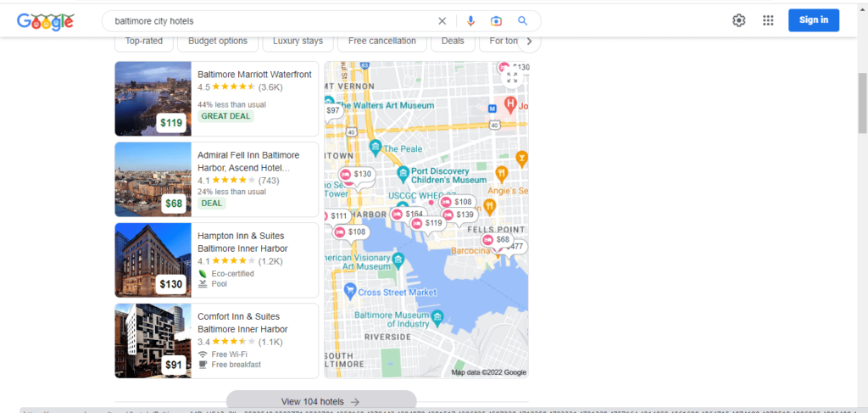Select the $68 hotel map pin

(x=496, y=240)
